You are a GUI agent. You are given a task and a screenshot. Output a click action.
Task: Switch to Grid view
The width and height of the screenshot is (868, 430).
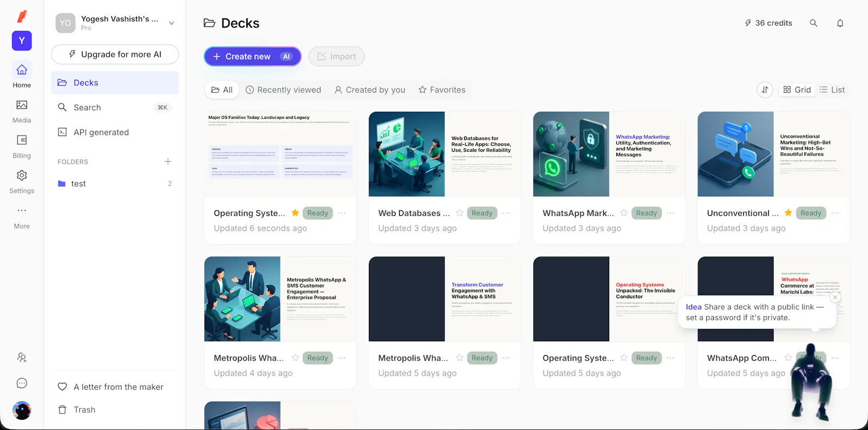pos(797,90)
